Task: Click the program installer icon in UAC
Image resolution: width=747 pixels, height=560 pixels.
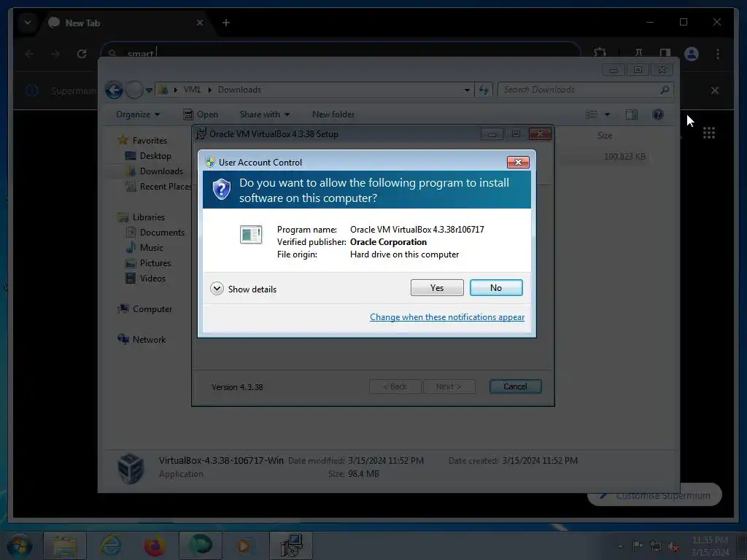Action: 251,234
